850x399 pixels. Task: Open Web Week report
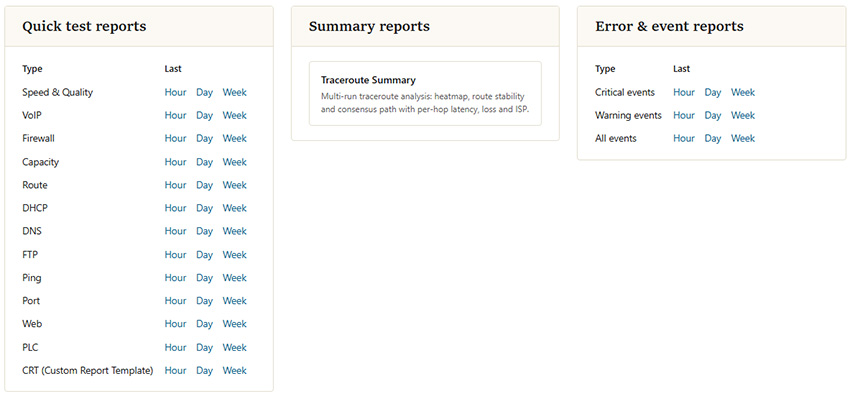point(234,324)
